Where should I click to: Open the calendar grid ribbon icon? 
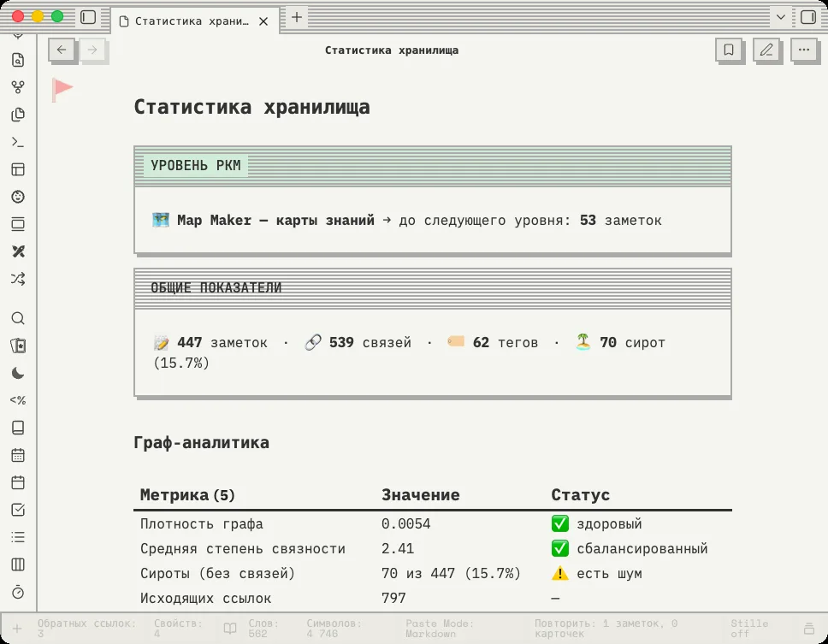point(18,455)
